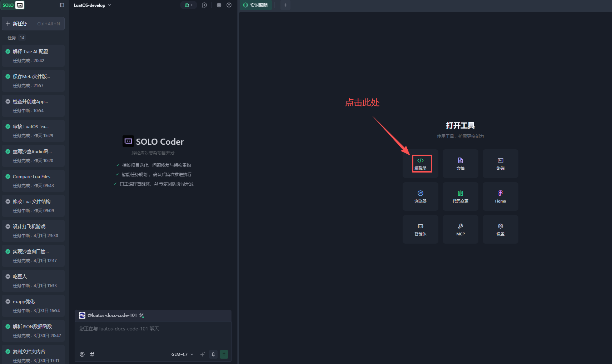Viewport: 612px width, 364px height.
Task: Click 擅长项目迭代、问题修复与架构重构 line
Action: 156,165
